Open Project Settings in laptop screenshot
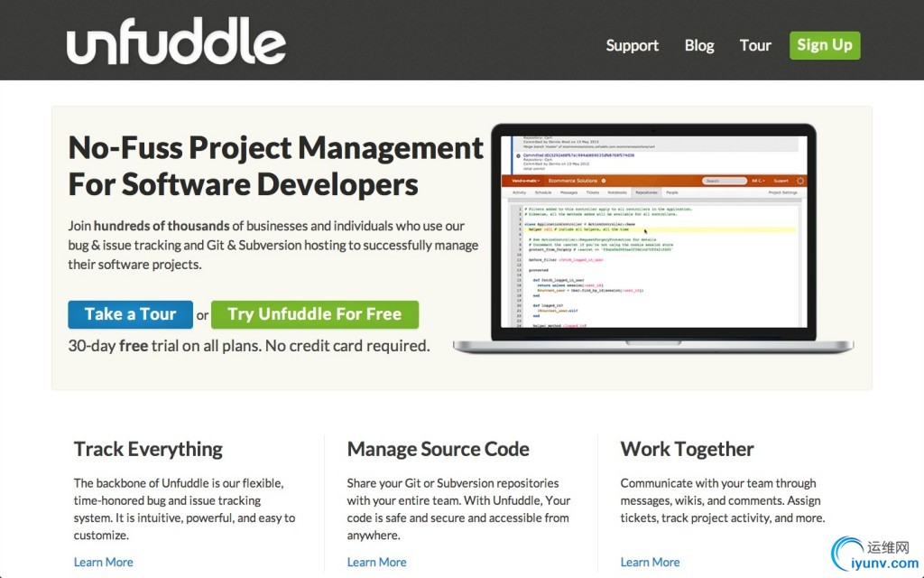This screenshot has height=578, width=924. (x=782, y=192)
